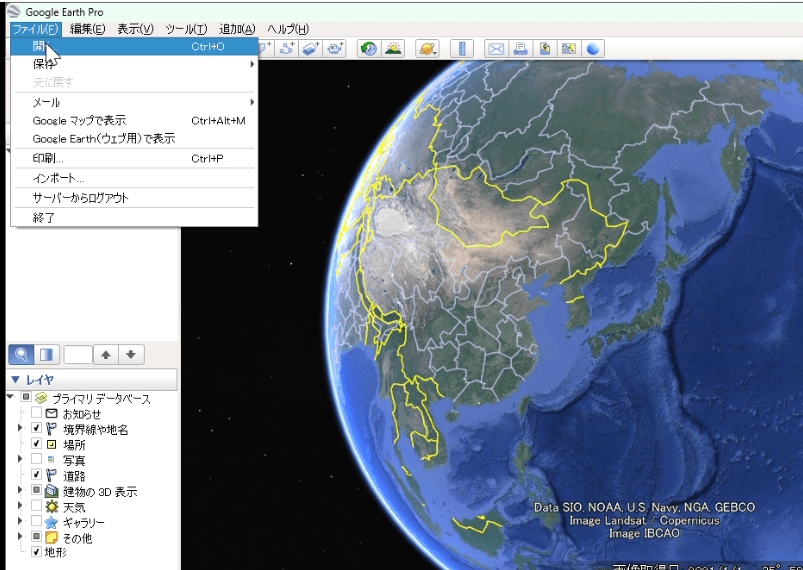This screenshot has width=803, height=570.
Task: Enable the 写真 layer checkbox
Action: click(x=37, y=460)
